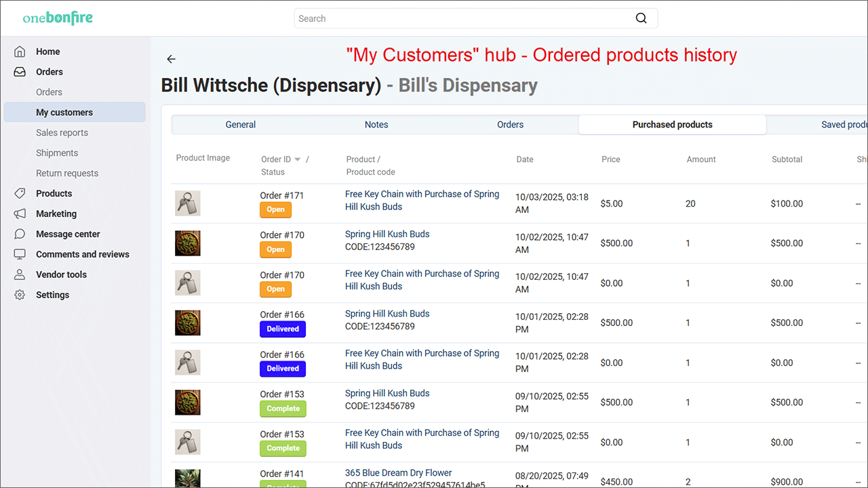Viewport: 868px width, 488px height.
Task: Click the Message center chat icon
Action: coord(20,235)
